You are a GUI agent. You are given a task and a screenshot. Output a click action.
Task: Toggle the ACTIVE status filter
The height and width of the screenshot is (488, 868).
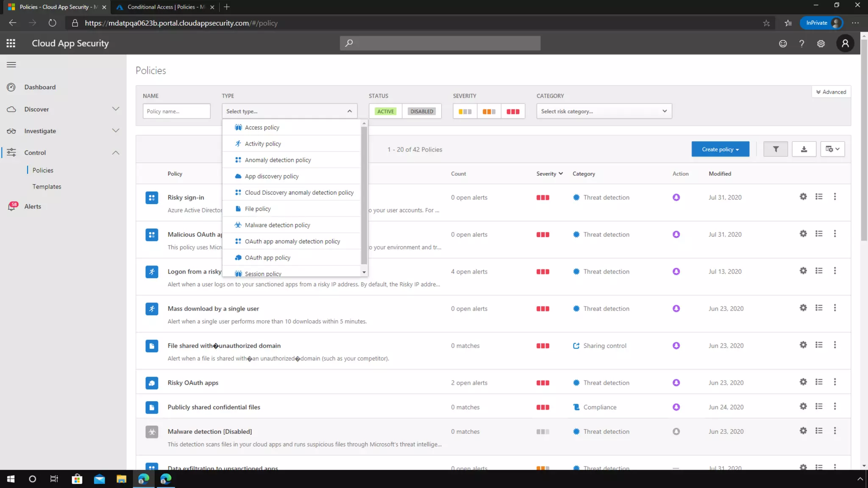[x=385, y=111]
